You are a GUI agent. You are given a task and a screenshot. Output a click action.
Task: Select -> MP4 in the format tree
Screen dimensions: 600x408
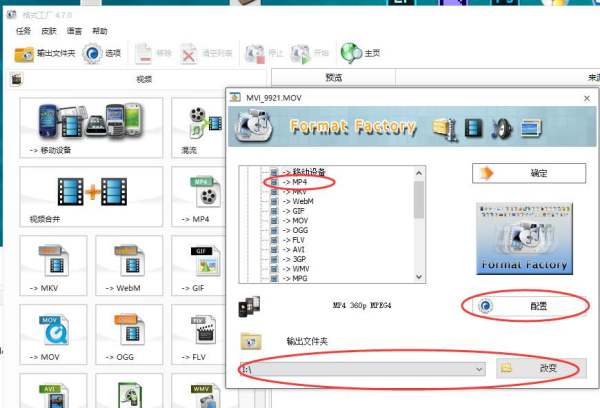coord(295,182)
